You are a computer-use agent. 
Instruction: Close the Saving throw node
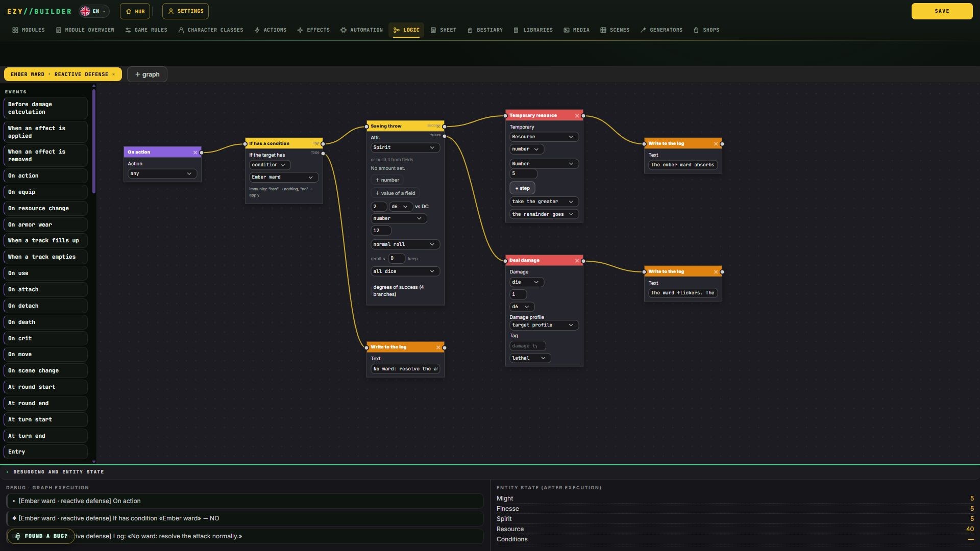pyautogui.click(x=438, y=127)
